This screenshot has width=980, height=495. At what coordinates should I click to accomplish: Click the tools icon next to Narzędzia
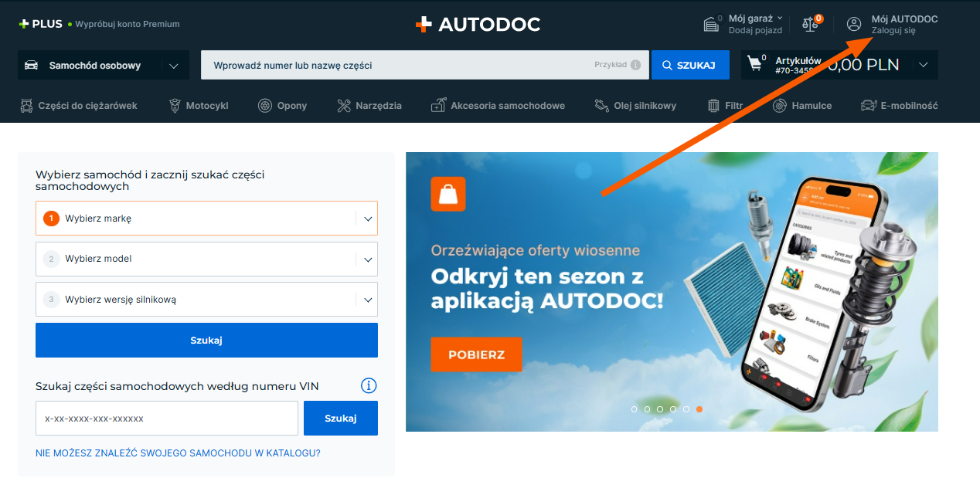point(345,106)
